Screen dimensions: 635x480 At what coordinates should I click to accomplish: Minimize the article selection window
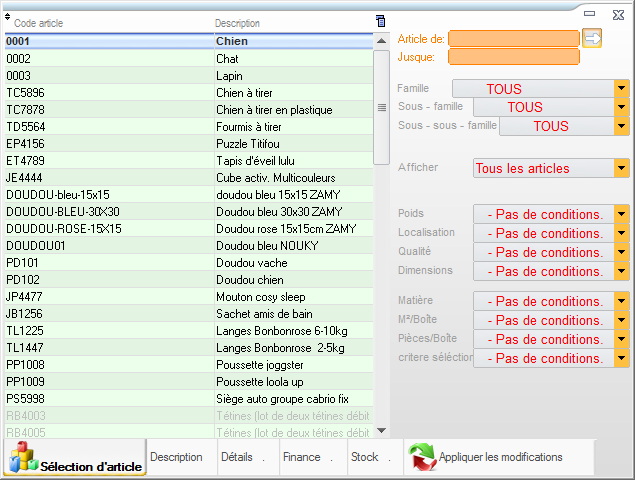click(591, 12)
